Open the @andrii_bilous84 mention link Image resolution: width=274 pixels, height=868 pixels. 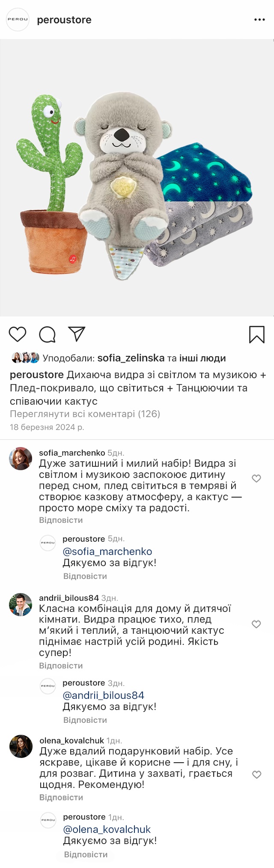pyautogui.click(x=104, y=695)
